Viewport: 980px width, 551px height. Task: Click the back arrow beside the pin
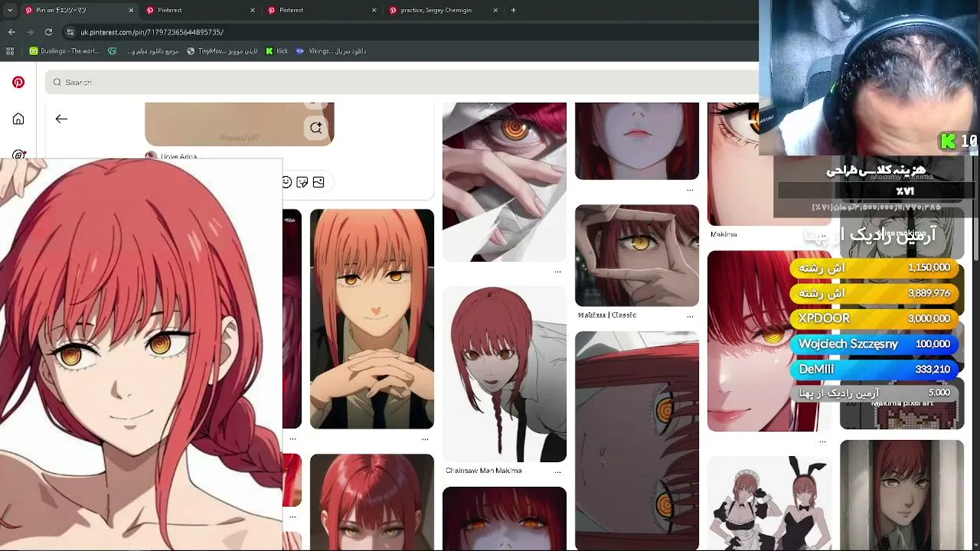61,119
